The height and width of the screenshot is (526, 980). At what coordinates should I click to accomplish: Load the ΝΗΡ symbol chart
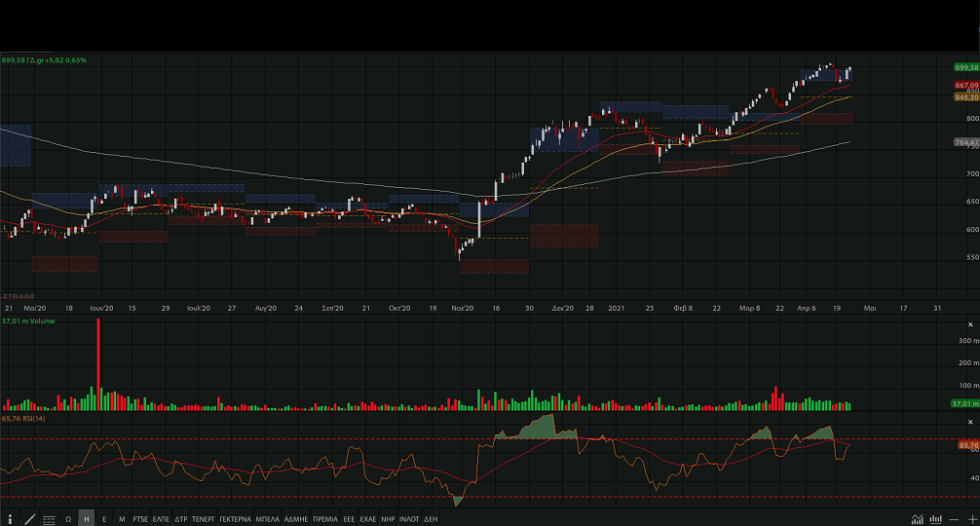tap(388, 519)
